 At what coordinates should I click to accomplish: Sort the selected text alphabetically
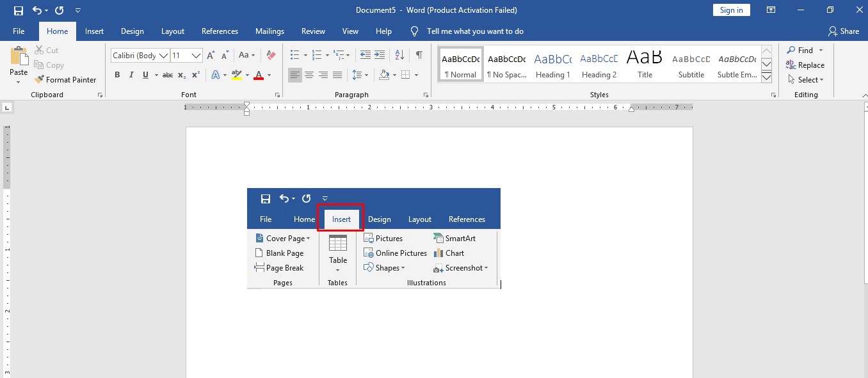(399, 56)
